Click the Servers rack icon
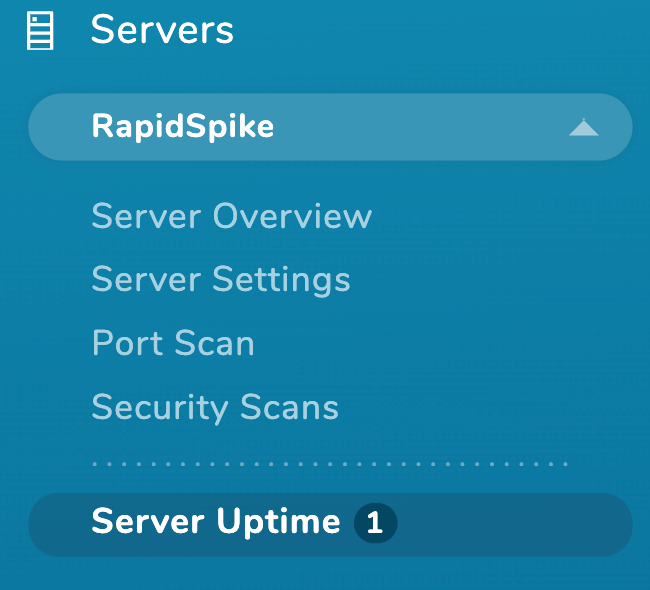The height and width of the screenshot is (590, 650). [x=40, y=31]
